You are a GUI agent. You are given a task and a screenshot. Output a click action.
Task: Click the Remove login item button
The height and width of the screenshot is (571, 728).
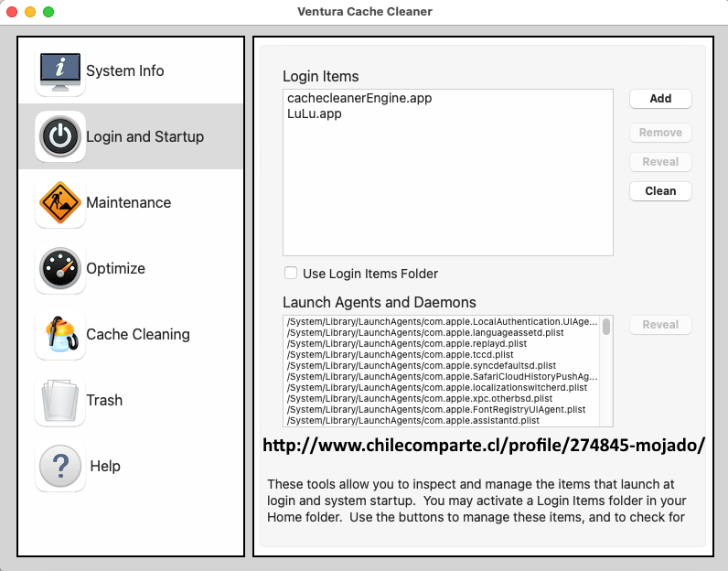660,133
